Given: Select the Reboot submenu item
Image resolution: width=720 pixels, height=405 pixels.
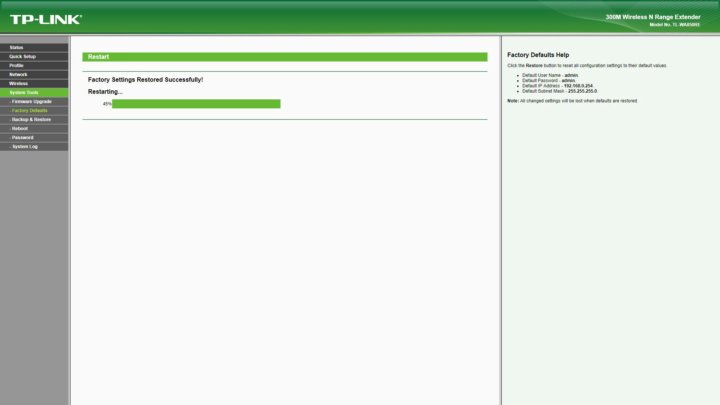Looking at the screenshot, I should [x=20, y=128].
